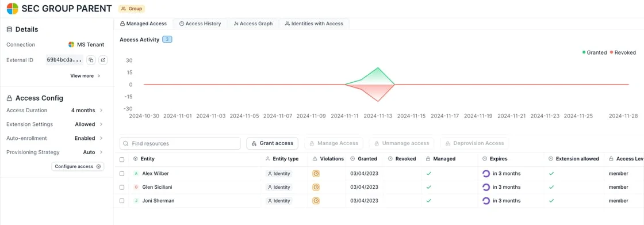Click Alex Wilber's avatar icon
Screen dimensions: 644x225
(136, 174)
